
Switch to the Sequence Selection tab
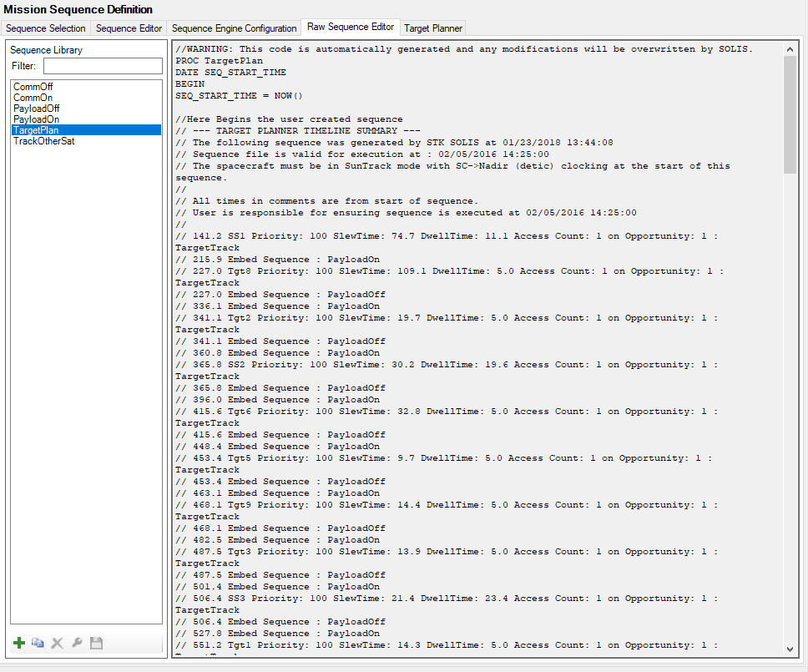pos(46,28)
